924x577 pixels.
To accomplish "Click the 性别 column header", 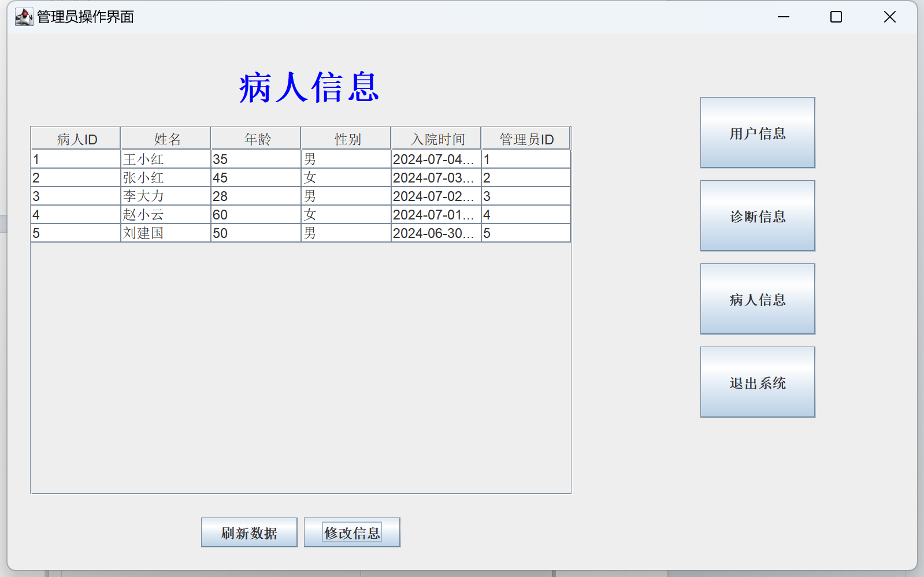I will click(346, 139).
